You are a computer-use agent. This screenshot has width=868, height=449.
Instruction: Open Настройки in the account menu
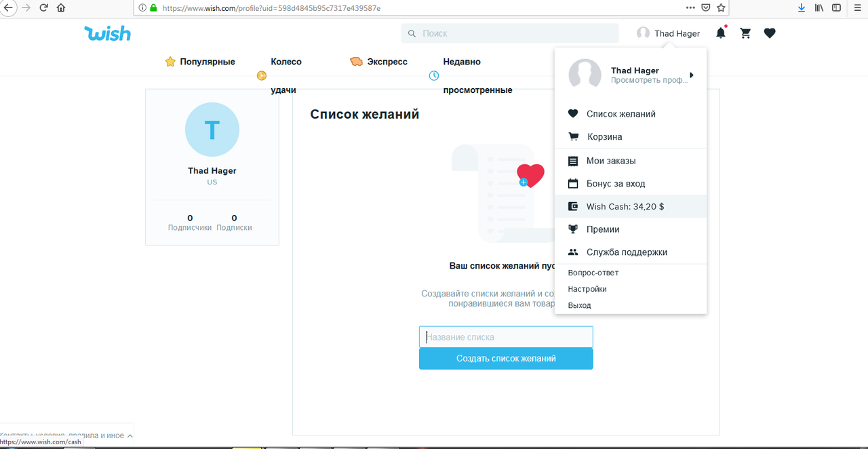click(x=587, y=289)
